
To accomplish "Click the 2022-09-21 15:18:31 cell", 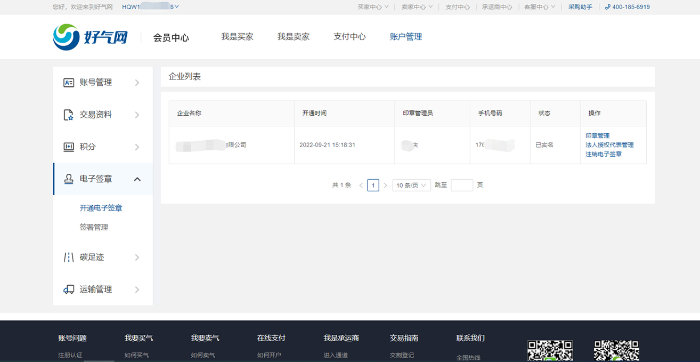I will [327, 145].
